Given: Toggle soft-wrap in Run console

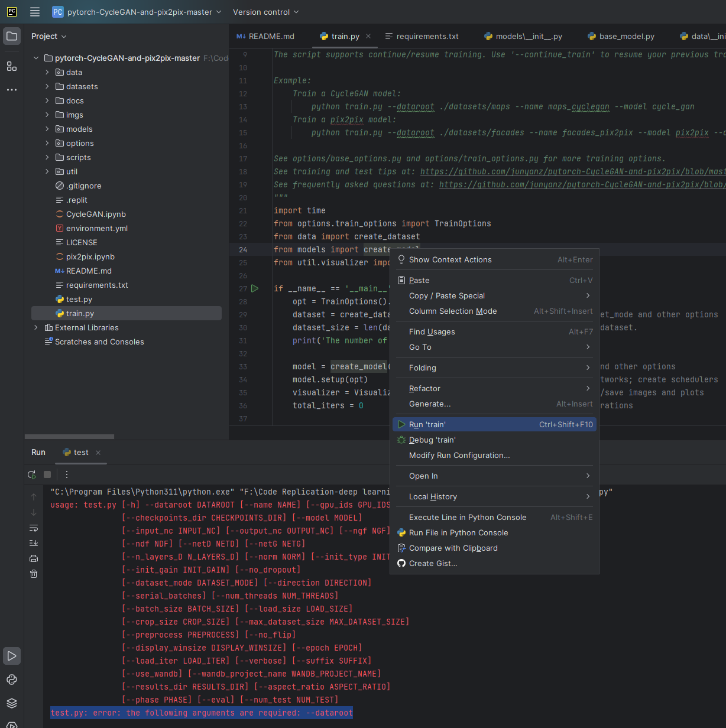Looking at the screenshot, I should (34, 528).
